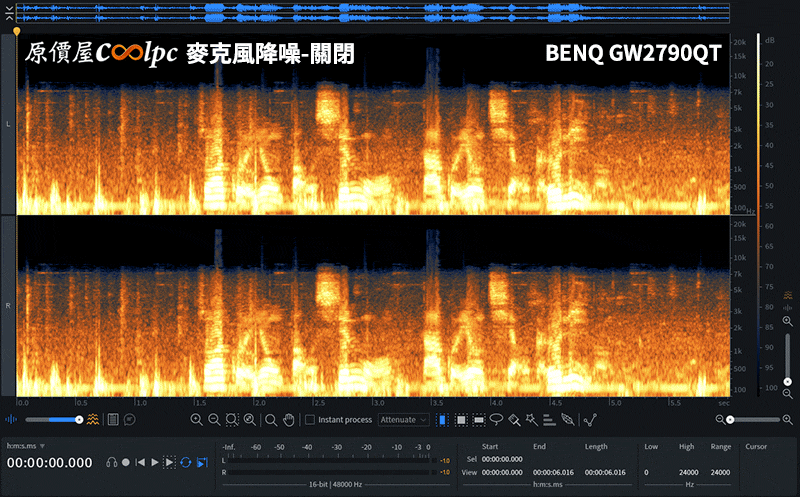This screenshot has height=497, width=800.
Task: Zoom to selection using dotted-square magnifier
Action: pos(232,419)
